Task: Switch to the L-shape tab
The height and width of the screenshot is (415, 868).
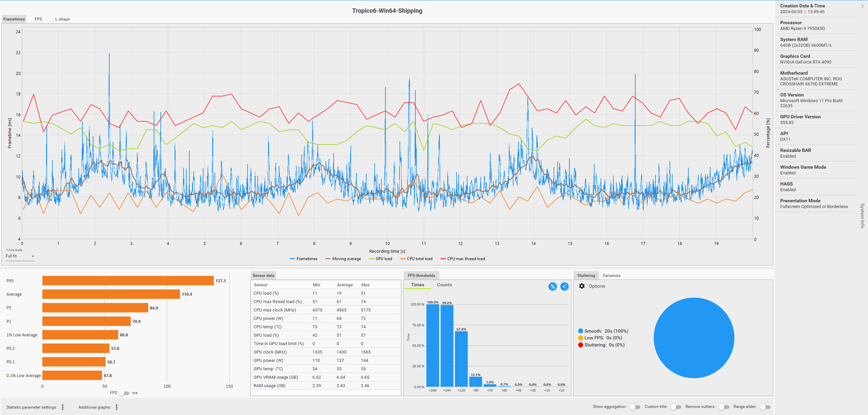Action: click(62, 19)
